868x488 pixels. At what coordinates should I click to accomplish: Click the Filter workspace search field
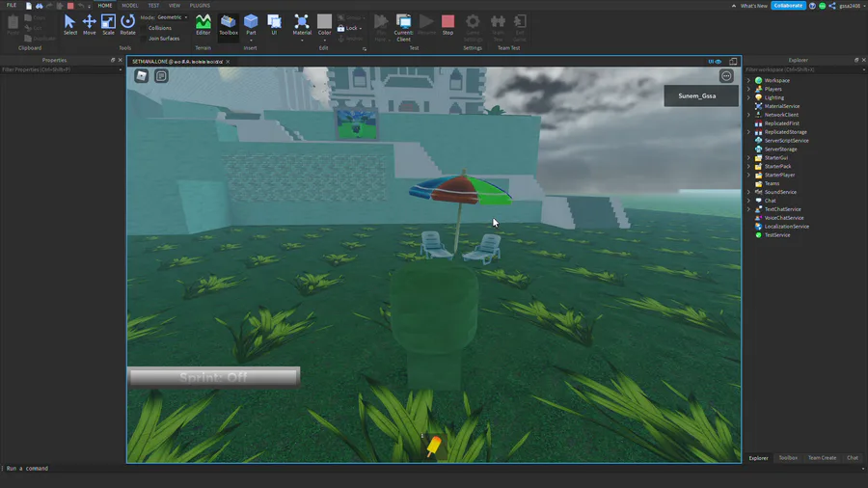[804, 69]
